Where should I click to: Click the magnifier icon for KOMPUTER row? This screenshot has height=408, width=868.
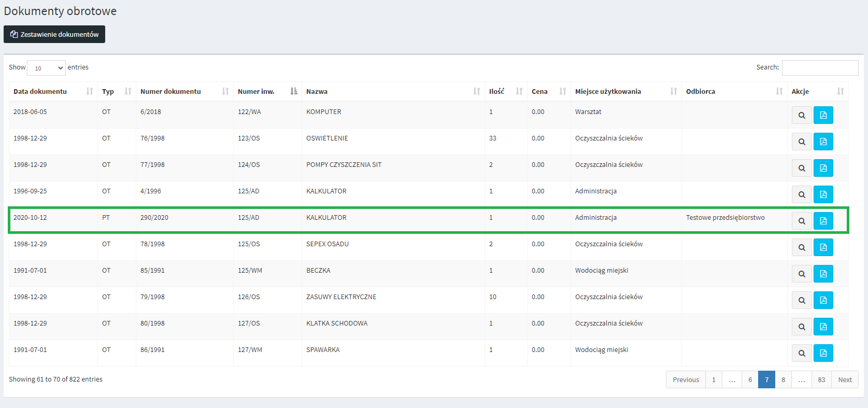point(801,115)
